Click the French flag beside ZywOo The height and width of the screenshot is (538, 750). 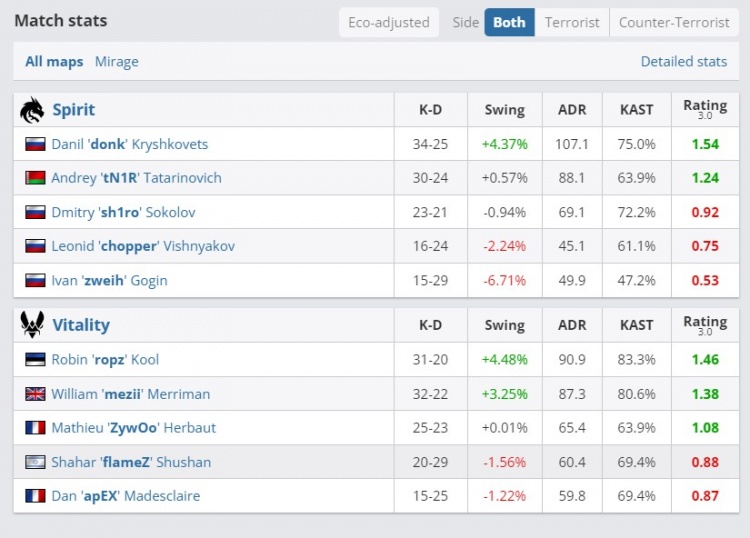36,428
